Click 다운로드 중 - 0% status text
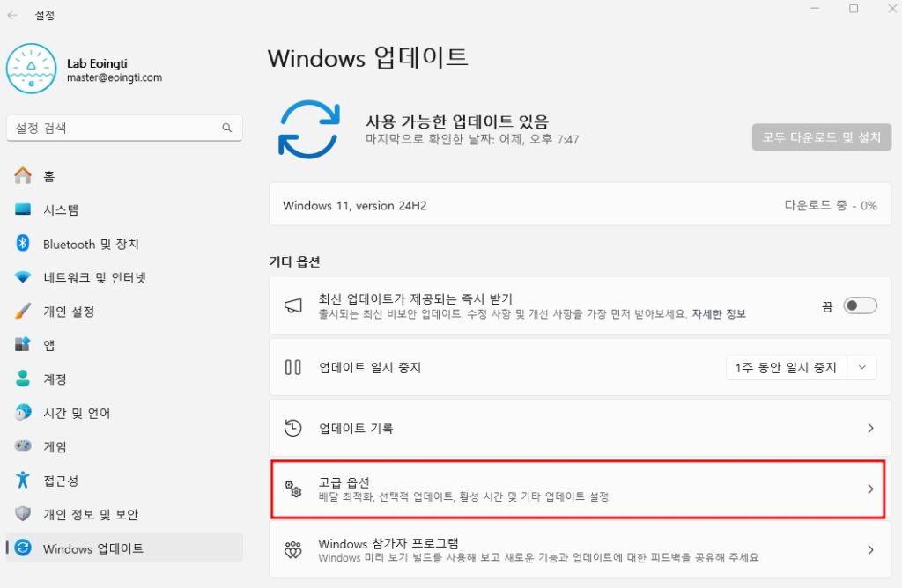 pyautogui.click(x=831, y=205)
